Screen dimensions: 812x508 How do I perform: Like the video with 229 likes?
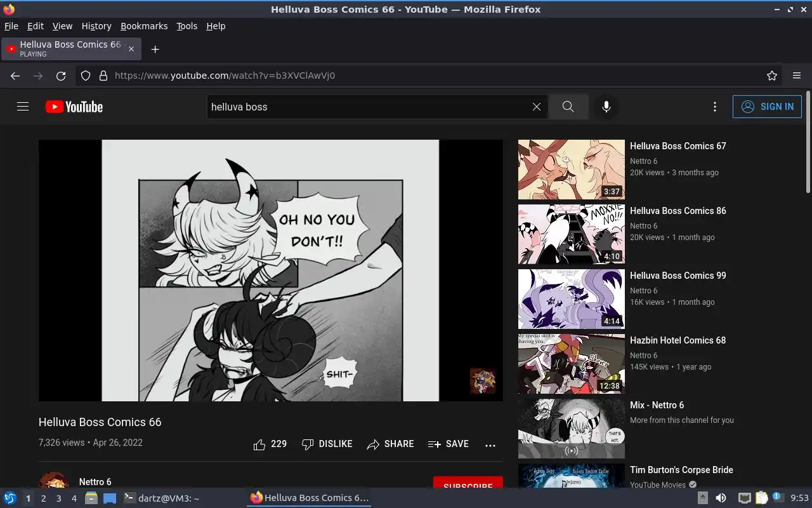click(x=270, y=444)
